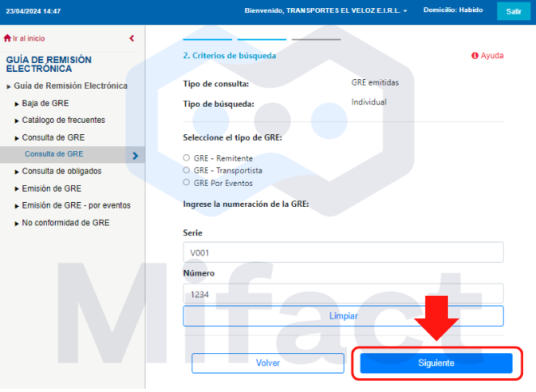Click the Ayuda link text

[x=492, y=56]
